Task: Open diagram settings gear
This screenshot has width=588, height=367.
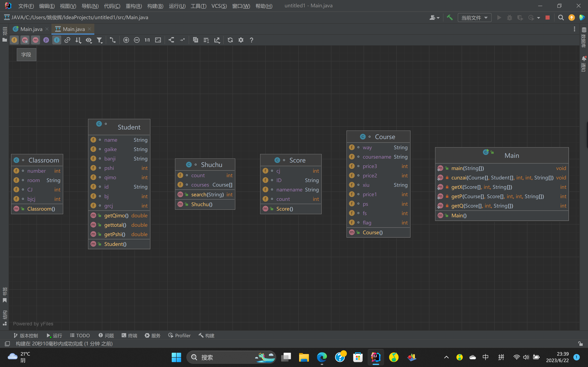Action: coord(241,40)
